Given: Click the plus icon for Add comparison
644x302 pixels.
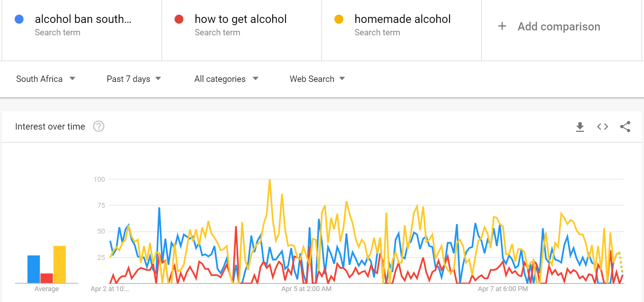Looking at the screenshot, I should tap(502, 26).
